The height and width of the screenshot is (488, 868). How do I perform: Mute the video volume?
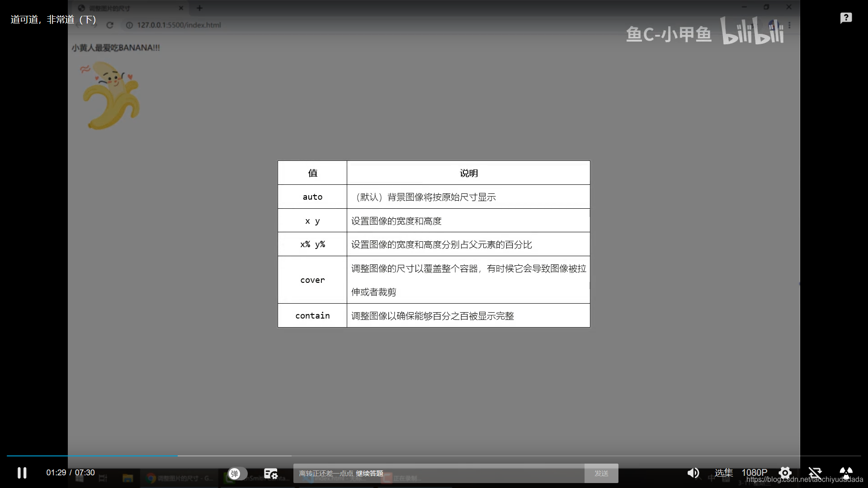click(693, 473)
